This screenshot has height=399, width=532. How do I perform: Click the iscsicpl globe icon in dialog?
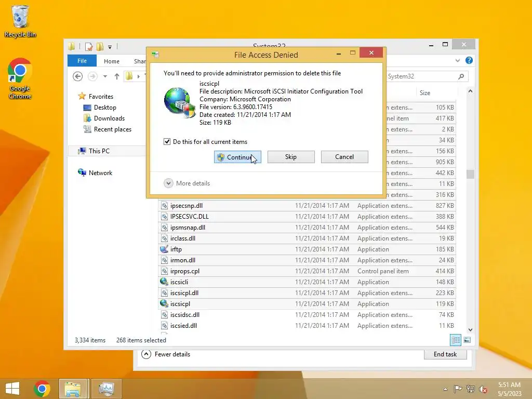click(179, 102)
